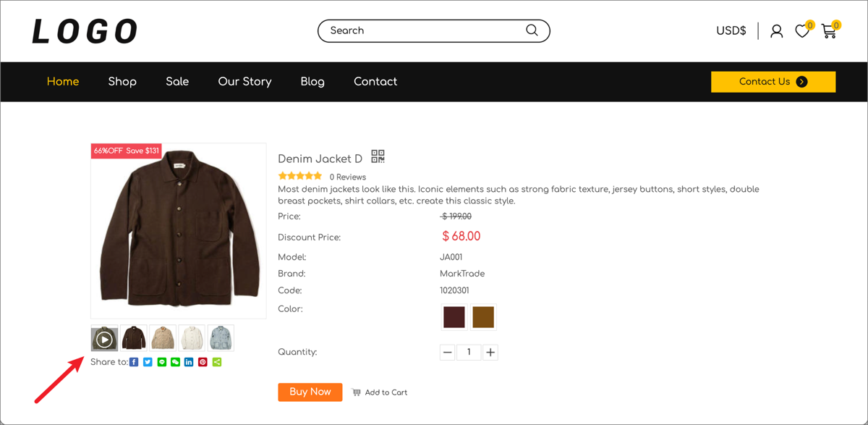Click the yellow Contact Us button
Screen dimensions: 868x425
[x=773, y=82]
